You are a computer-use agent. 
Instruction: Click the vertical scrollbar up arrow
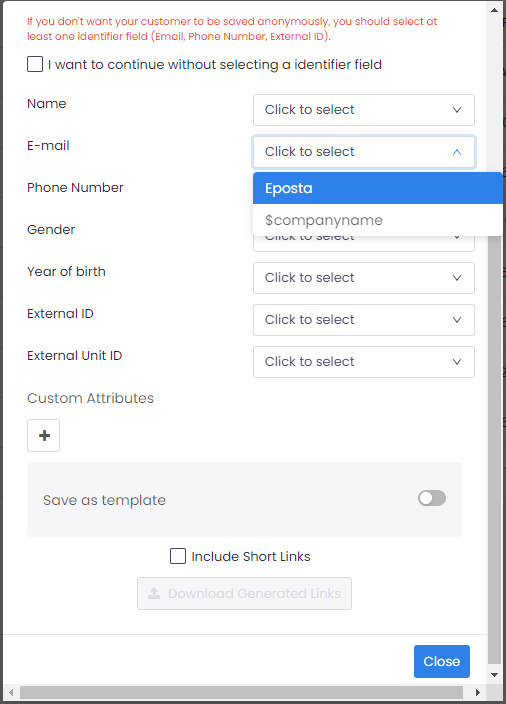pyautogui.click(x=494, y=9)
